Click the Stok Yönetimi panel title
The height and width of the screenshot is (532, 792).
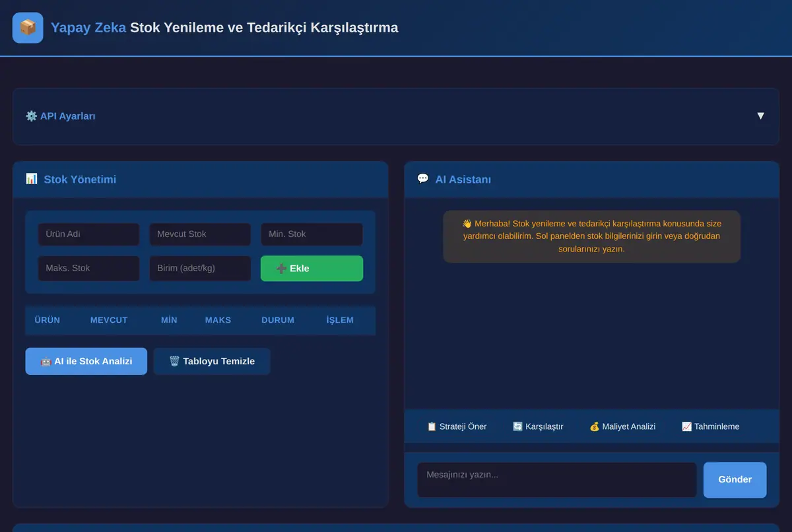(80, 179)
